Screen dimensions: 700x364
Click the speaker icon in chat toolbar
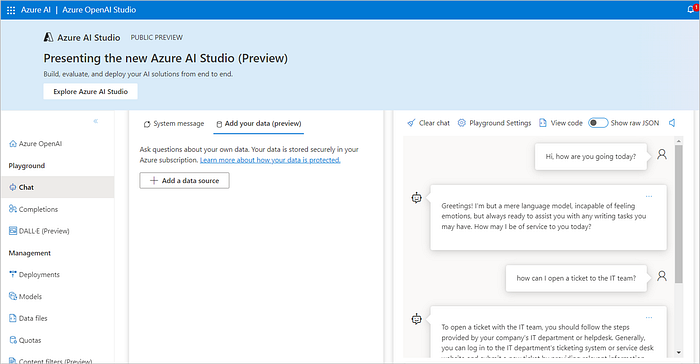point(672,123)
